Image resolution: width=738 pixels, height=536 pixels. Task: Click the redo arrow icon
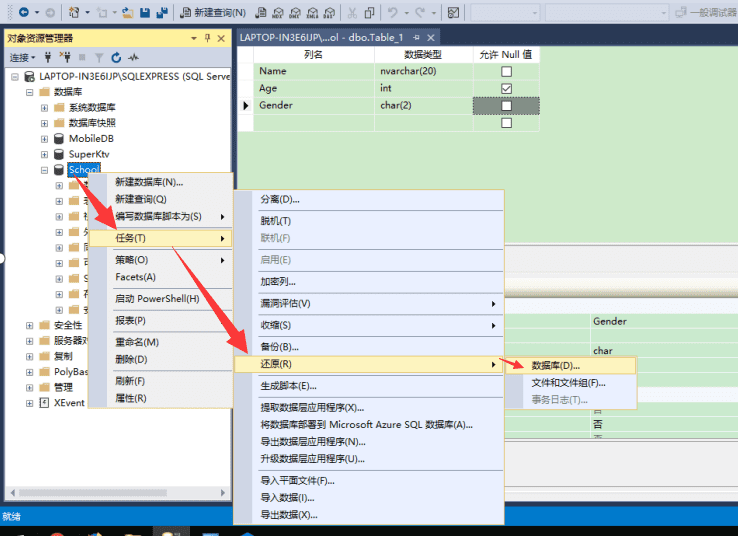coord(420,12)
